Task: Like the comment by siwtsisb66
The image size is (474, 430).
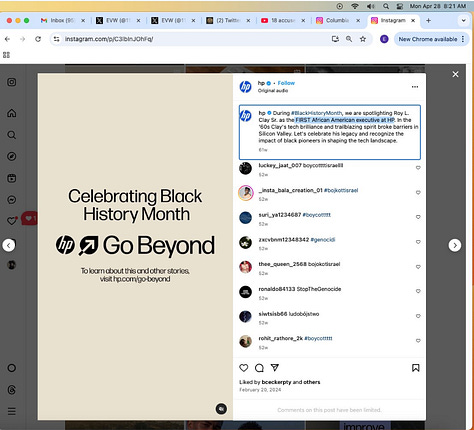Action: [x=418, y=316]
